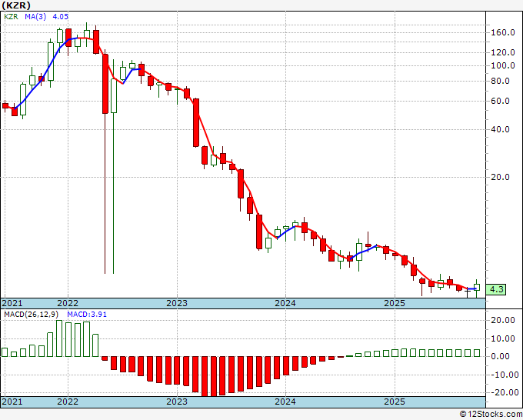
Task: Select the 4.05 moving average value
Action: [x=60, y=17]
